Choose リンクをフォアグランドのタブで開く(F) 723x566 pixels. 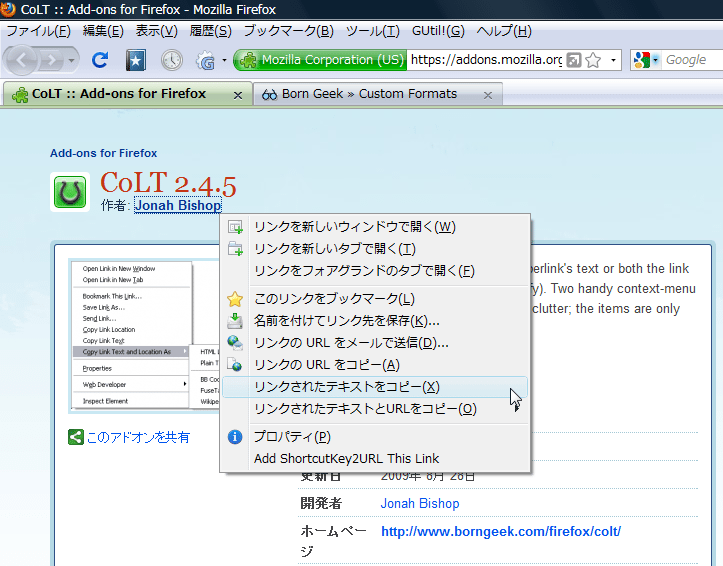375,271
